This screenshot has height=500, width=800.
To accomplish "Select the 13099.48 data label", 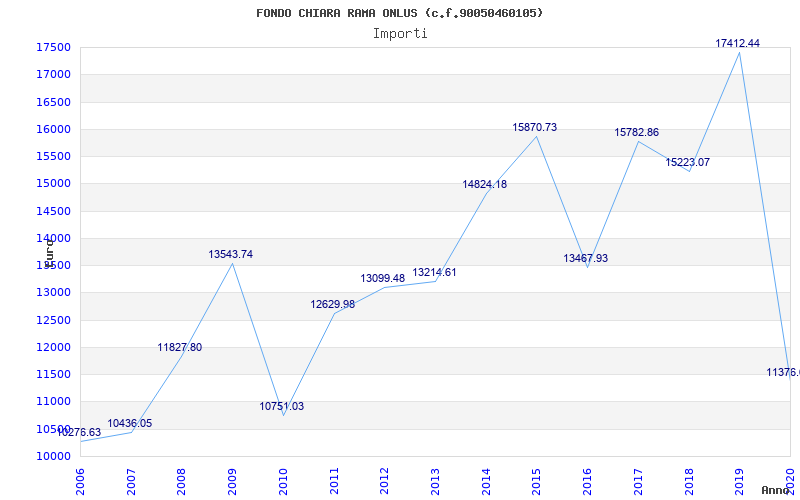I will point(383,279).
